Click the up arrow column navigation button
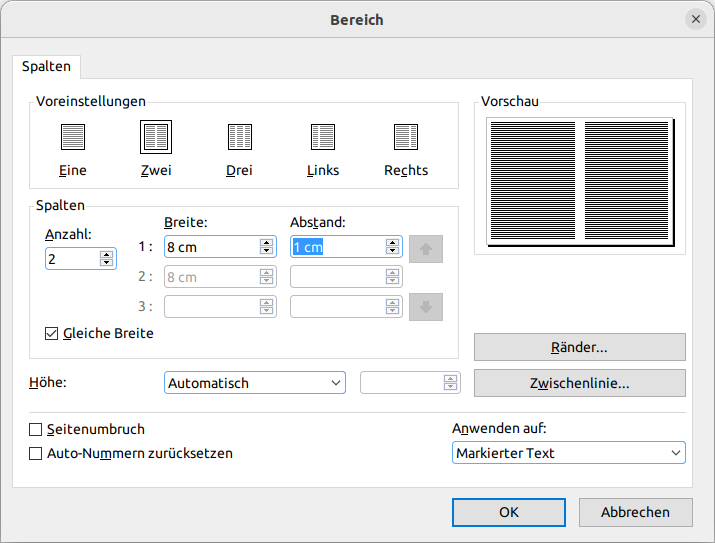Viewport: 715px width, 543px height. pyautogui.click(x=426, y=249)
